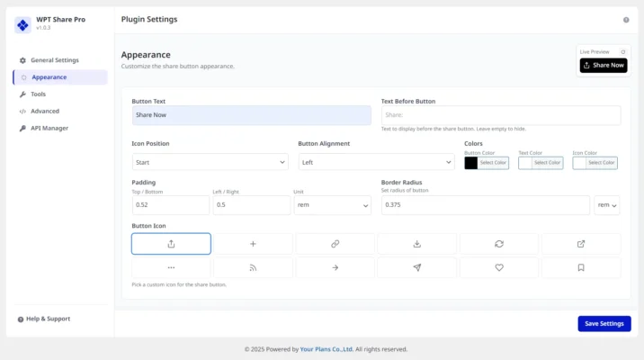Select the three dots button icon
644x360 pixels.
click(x=171, y=267)
